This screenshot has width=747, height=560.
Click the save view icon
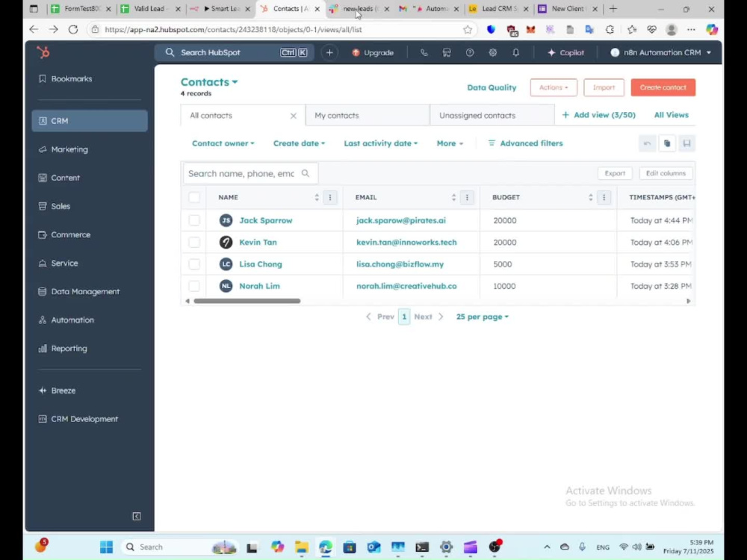(x=686, y=143)
